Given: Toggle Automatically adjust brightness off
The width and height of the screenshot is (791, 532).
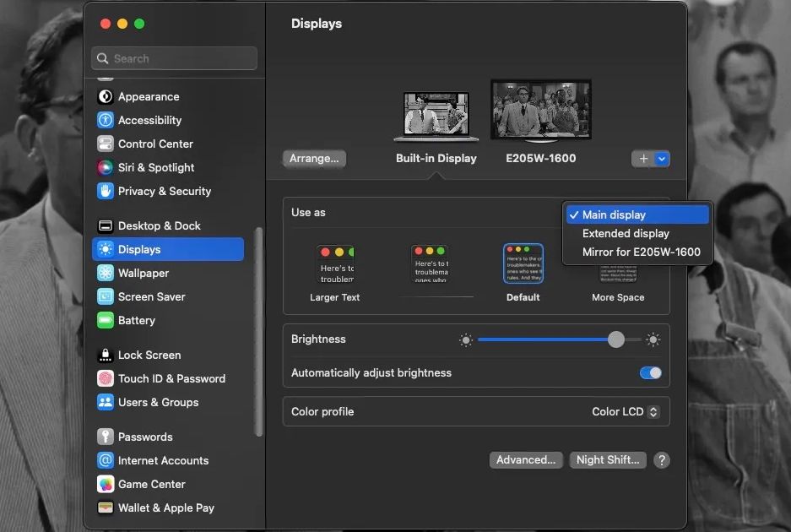Looking at the screenshot, I should point(651,372).
